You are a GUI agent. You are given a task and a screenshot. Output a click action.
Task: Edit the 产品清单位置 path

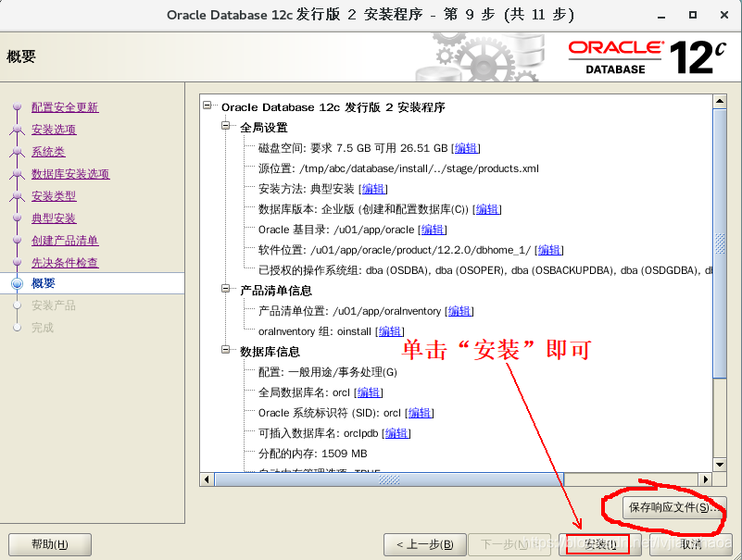(459, 311)
